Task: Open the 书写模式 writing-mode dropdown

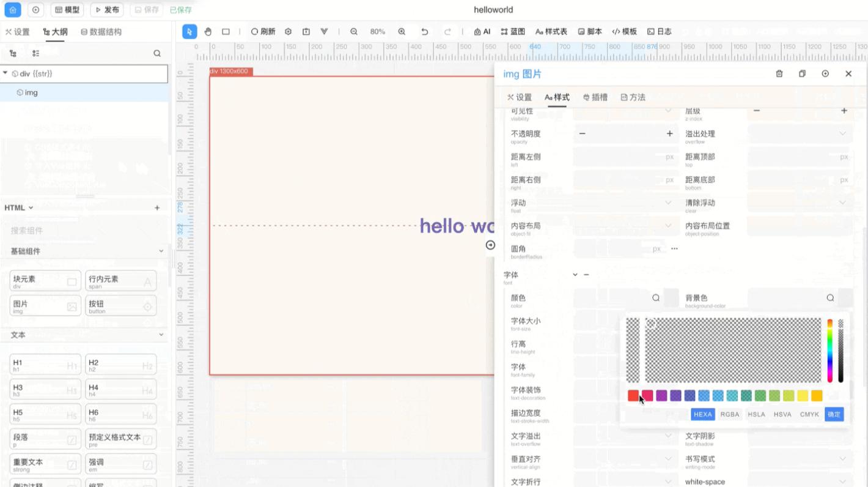Action: pos(800,459)
